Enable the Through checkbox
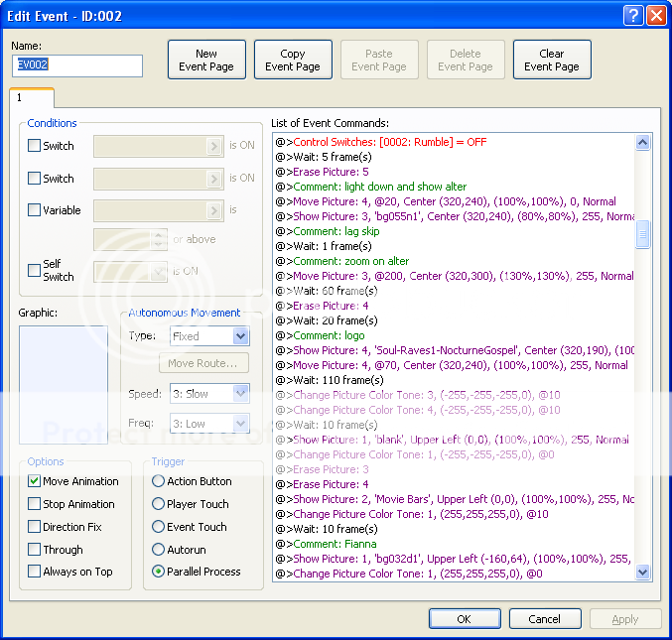The image size is (672, 640). 35,549
